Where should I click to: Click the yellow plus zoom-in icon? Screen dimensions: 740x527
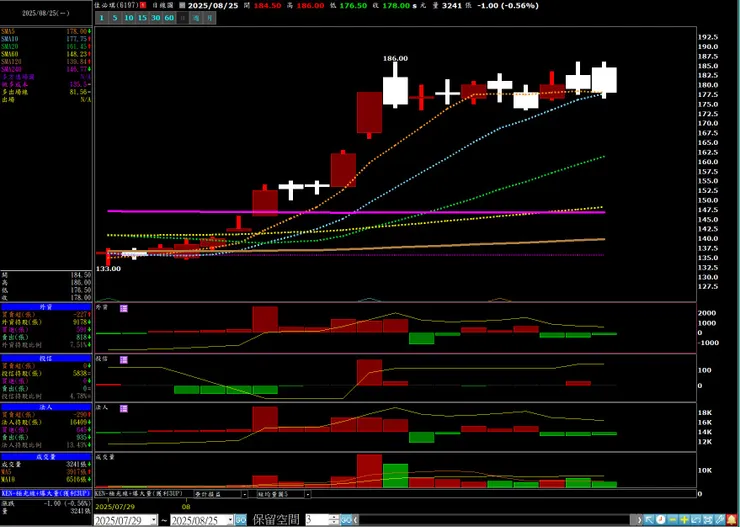coord(684,520)
